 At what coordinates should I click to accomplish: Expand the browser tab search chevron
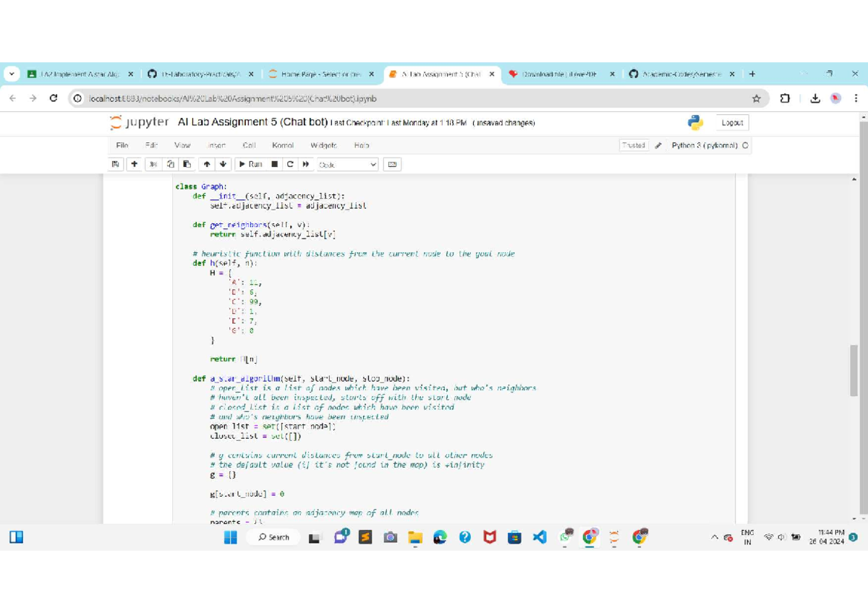(12, 74)
